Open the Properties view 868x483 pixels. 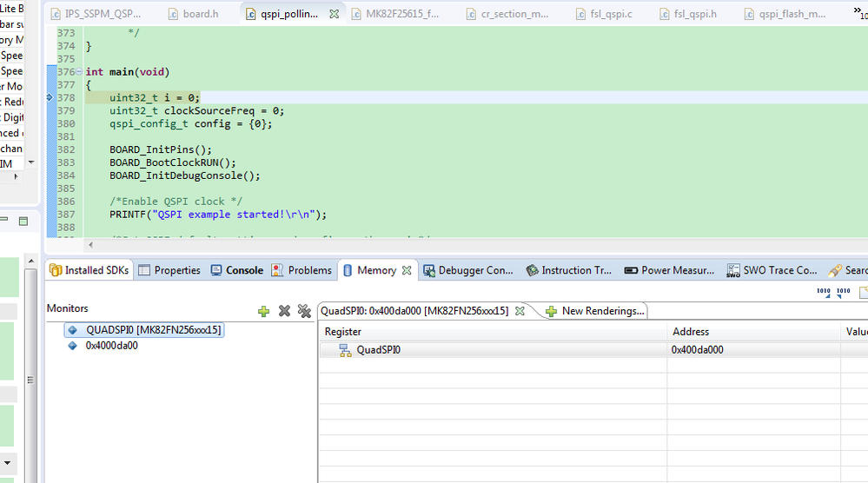coord(169,270)
